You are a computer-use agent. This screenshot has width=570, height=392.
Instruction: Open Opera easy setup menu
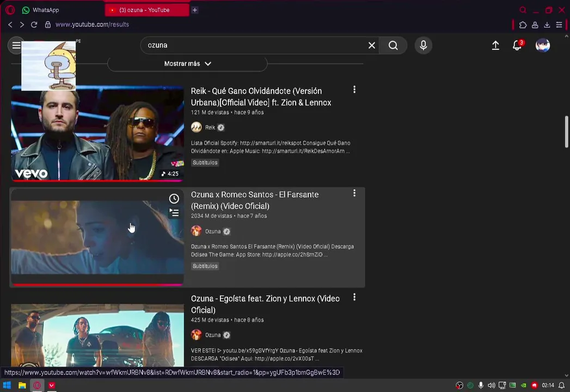tap(559, 24)
